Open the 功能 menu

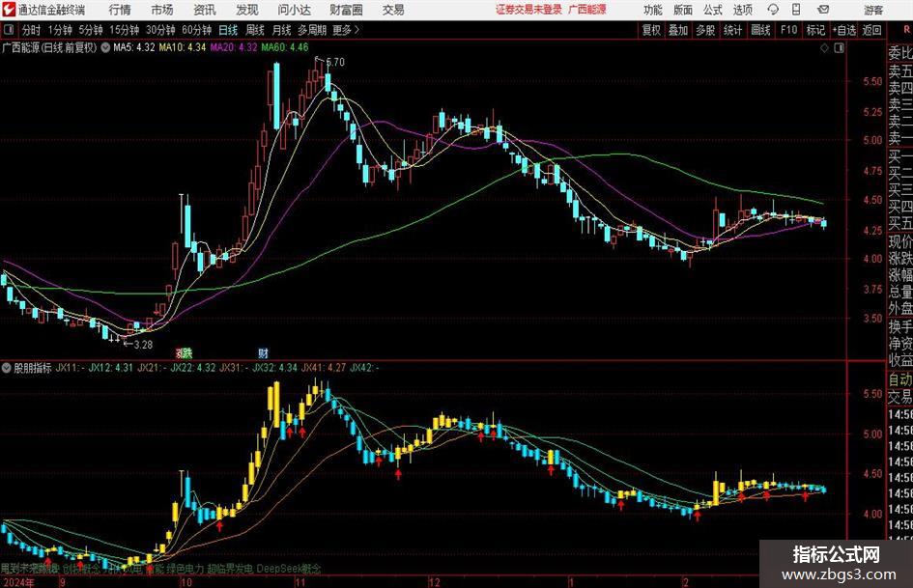pyautogui.click(x=653, y=10)
